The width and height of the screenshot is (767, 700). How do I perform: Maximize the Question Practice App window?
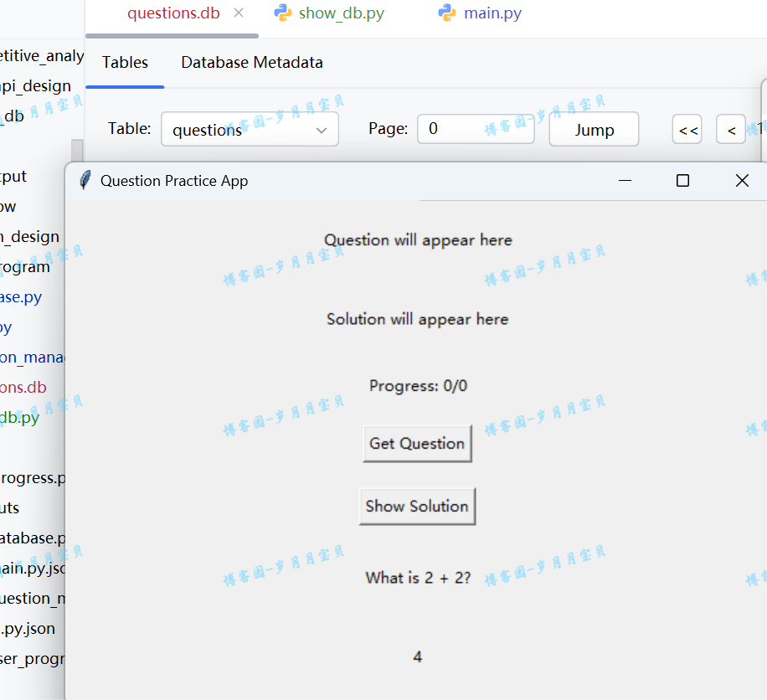(x=683, y=181)
